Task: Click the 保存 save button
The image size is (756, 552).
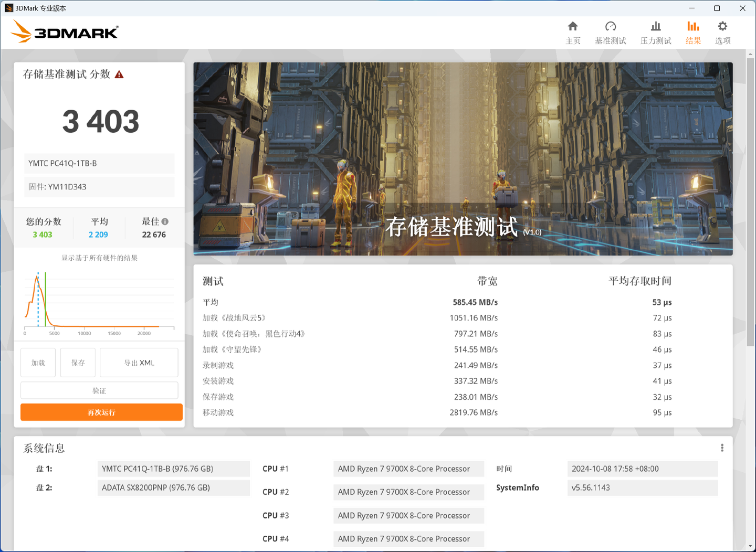Action: [77, 362]
